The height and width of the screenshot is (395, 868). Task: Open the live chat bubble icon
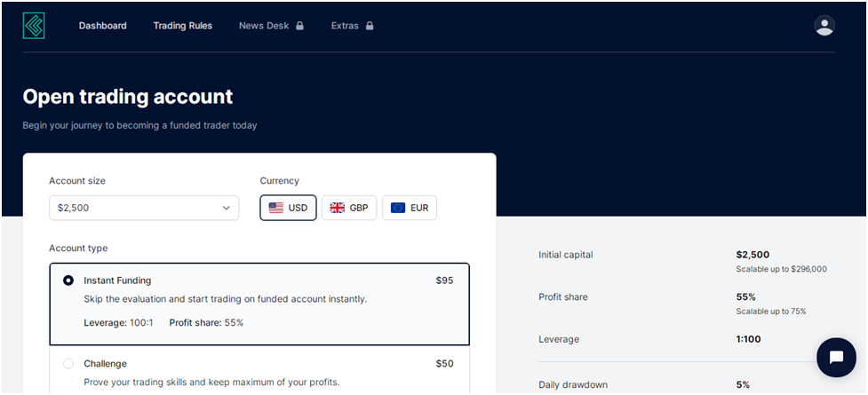[x=836, y=358]
